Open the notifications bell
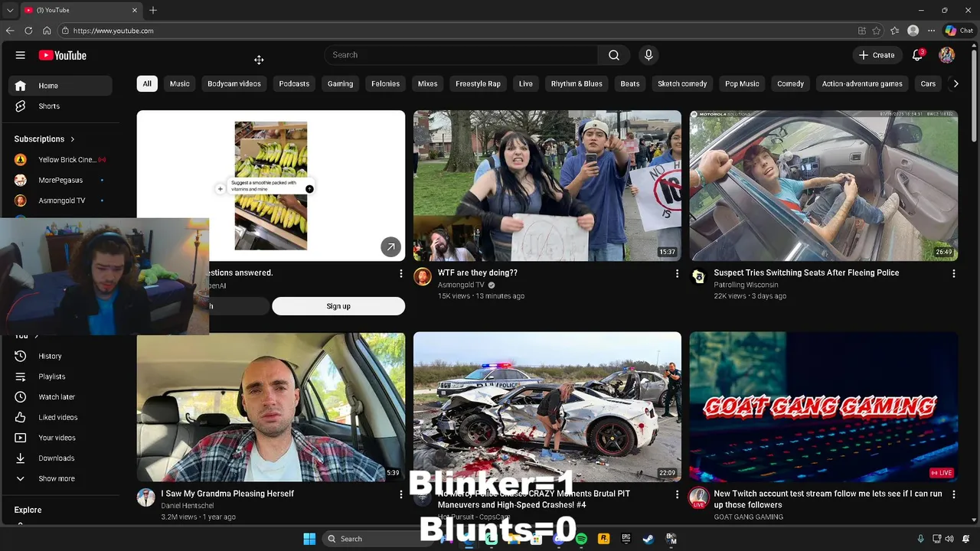The height and width of the screenshot is (551, 980). (918, 55)
